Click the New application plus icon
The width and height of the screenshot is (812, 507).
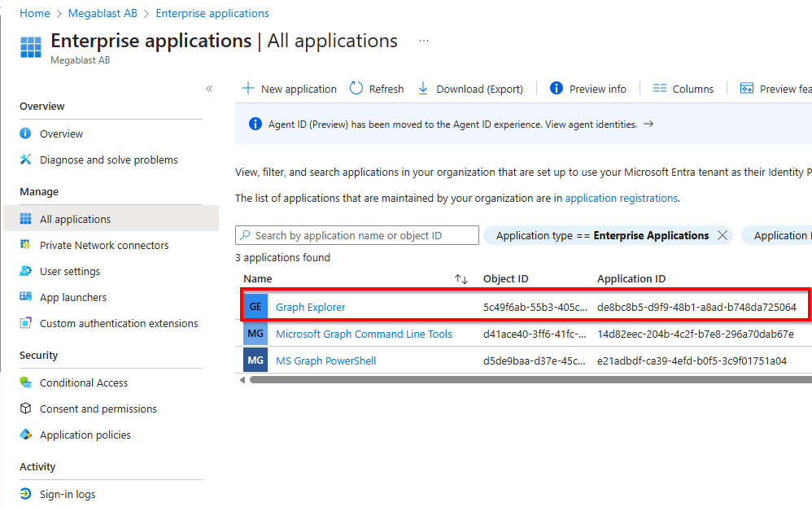tap(248, 89)
